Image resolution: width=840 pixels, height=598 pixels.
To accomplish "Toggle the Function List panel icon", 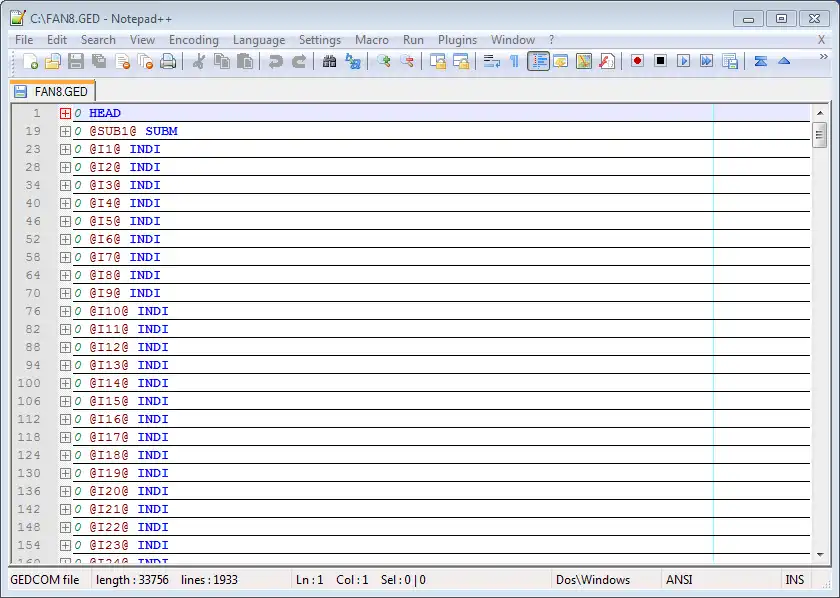I will (606, 62).
